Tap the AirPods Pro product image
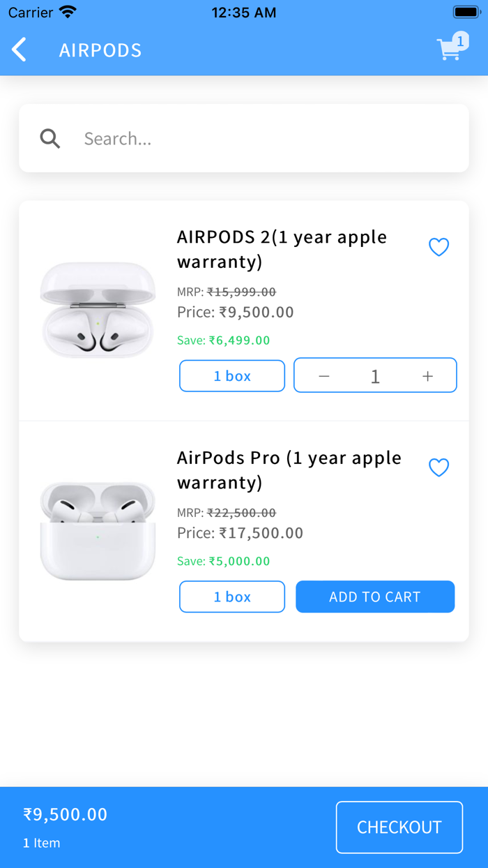This screenshot has height=868, width=488. (98, 530)
